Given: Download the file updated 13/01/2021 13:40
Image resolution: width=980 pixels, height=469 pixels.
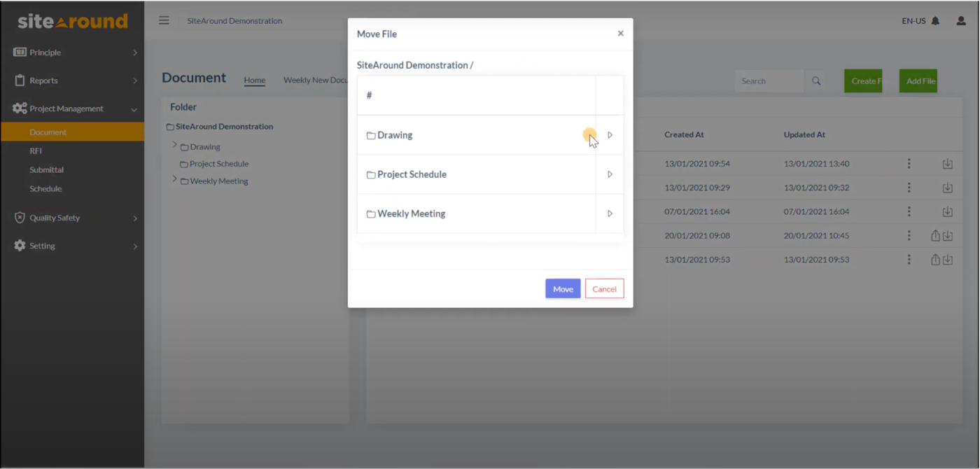Looking at the screenshot, I should point(947,163).
